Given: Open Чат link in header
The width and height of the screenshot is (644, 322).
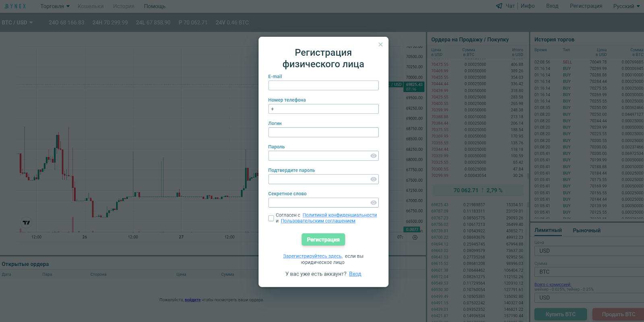Looking at the screenshot, I should [x=510, y=6].
